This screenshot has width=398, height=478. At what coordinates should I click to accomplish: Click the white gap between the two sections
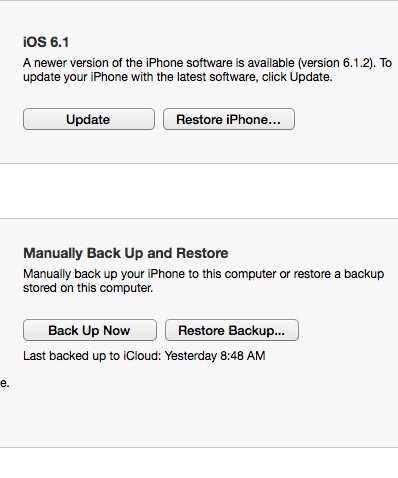point(199,191)
